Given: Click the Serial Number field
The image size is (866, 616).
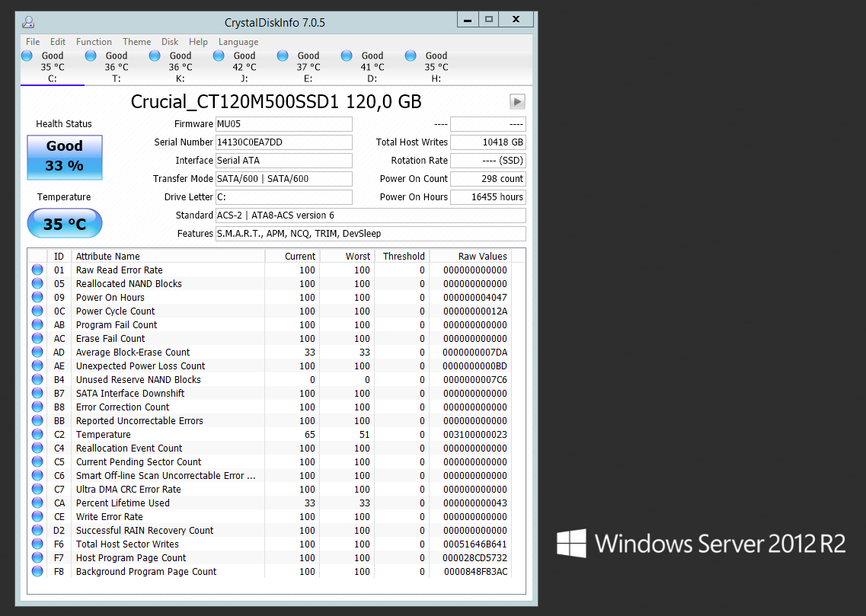Looking at the screenshot, I should [283, 142].
